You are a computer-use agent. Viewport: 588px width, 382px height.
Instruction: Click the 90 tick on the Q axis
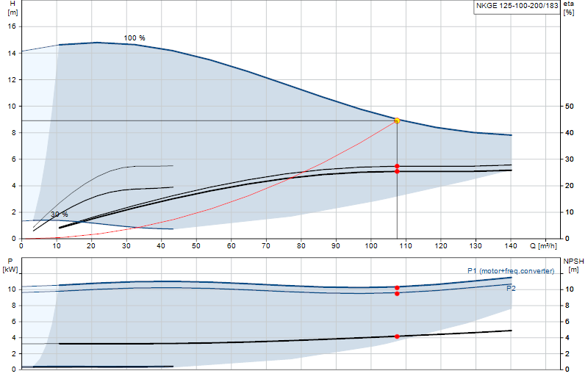[336, 246]
